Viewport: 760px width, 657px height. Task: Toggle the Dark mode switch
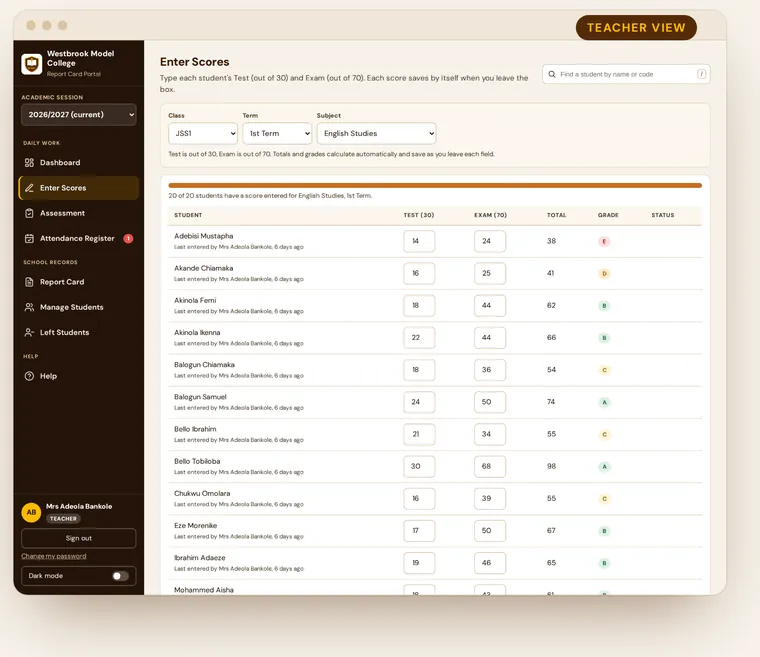coord(120,576)
